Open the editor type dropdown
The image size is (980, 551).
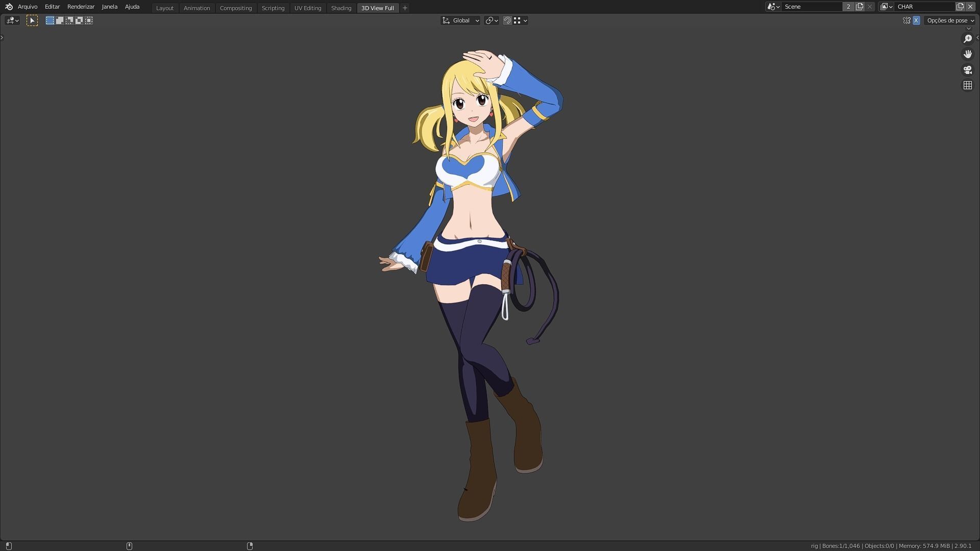pyautogui.click(x=12, y=20)
